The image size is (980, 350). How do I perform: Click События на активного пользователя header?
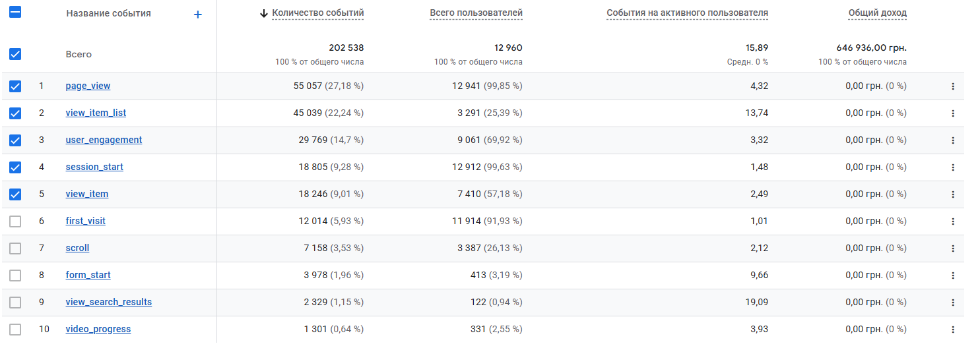click(x=687, y=13)
